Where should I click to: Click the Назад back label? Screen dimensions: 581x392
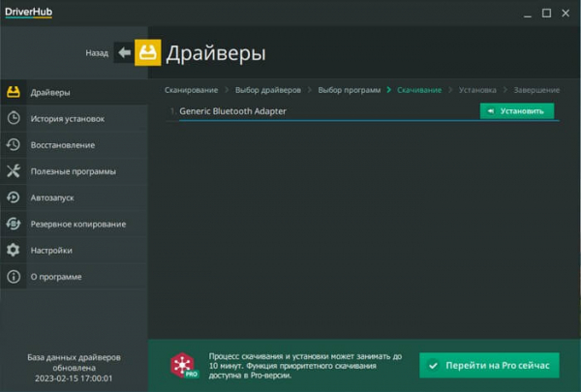pyautogui.click(x=97, y=53)
